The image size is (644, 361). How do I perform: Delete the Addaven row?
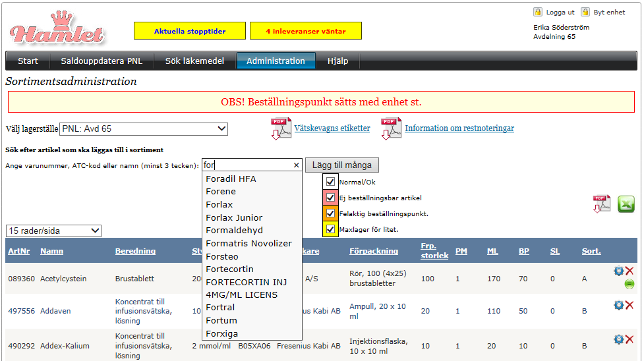tap(629, 305)
